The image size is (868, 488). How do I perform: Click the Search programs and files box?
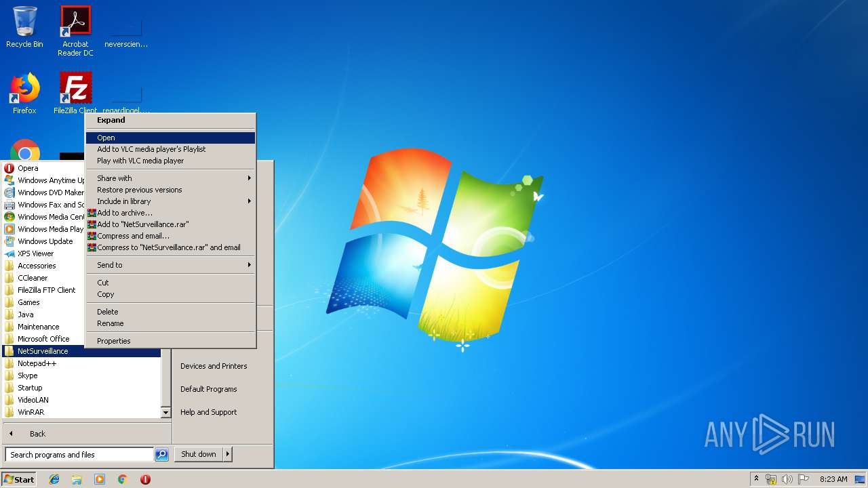79,455
